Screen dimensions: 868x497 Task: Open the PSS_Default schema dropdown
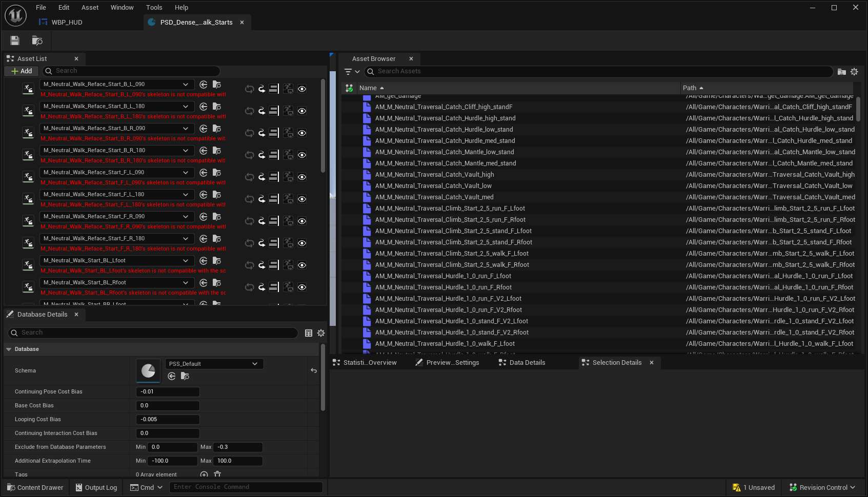(x=214, y=364)
